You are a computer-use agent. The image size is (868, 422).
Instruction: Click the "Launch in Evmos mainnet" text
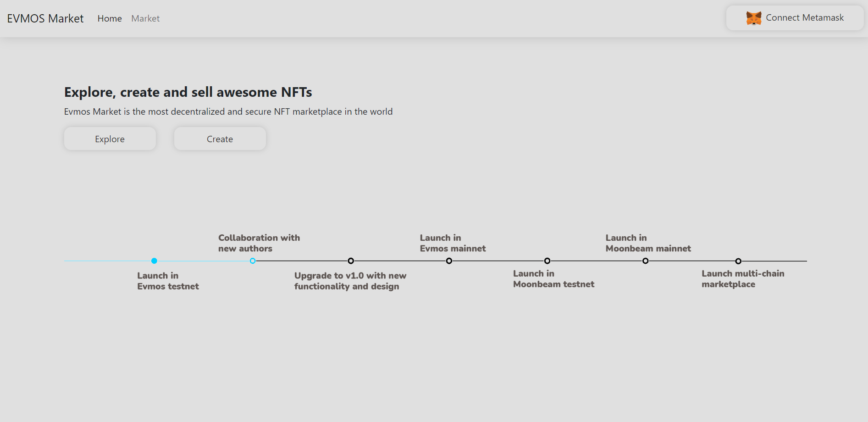[453, 243]
